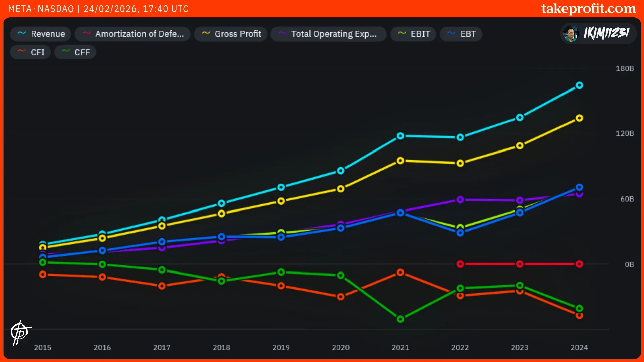The image size is (644, 362).
Task: Click the red Amortization point at 2022
Action: click(460, 264)
